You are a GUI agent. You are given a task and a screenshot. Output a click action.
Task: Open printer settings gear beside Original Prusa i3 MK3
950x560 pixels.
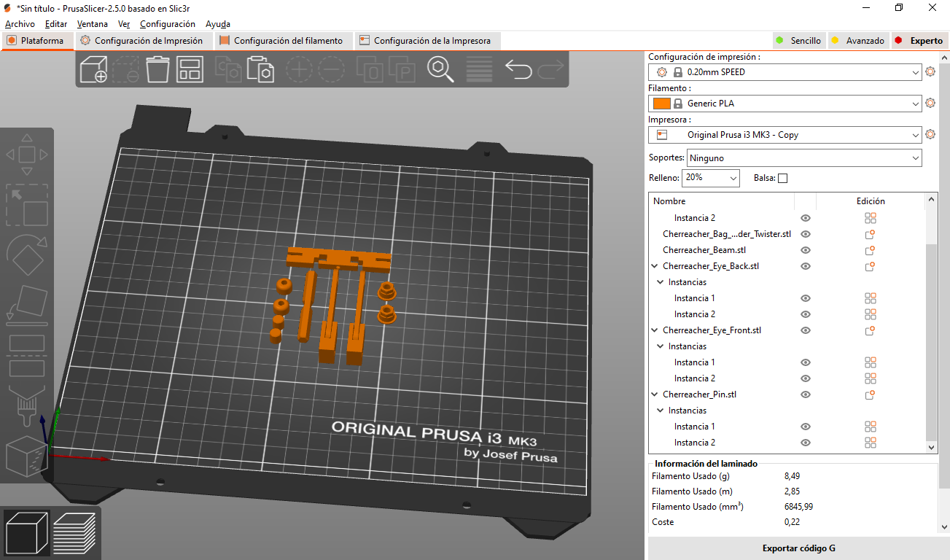click(x=930, y=135)
